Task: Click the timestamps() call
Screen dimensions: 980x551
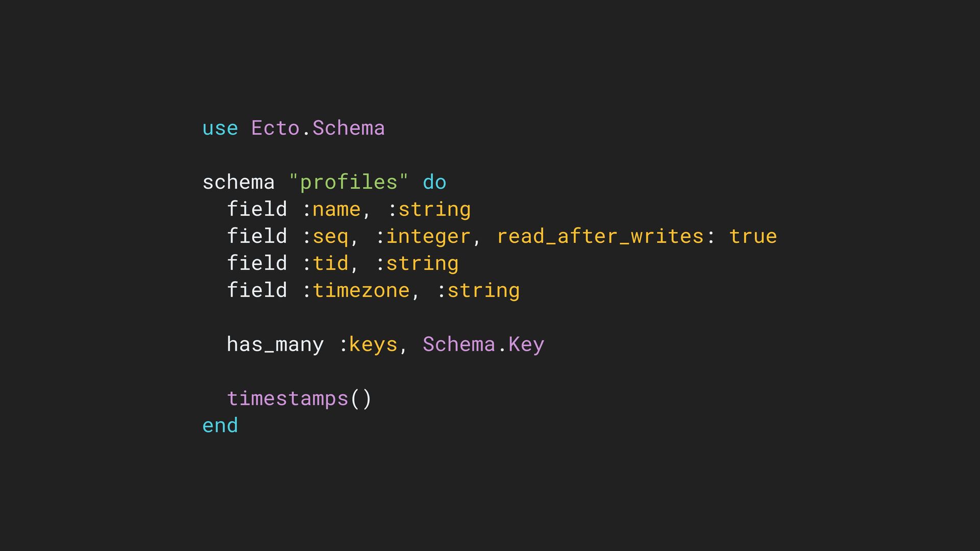Action: [x=300, y=398]
